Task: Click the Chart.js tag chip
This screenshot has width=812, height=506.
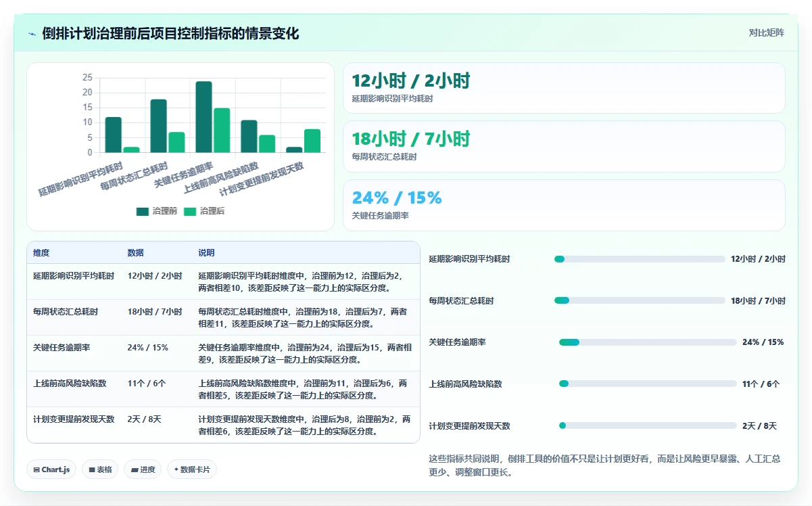Action: point(51,469)
